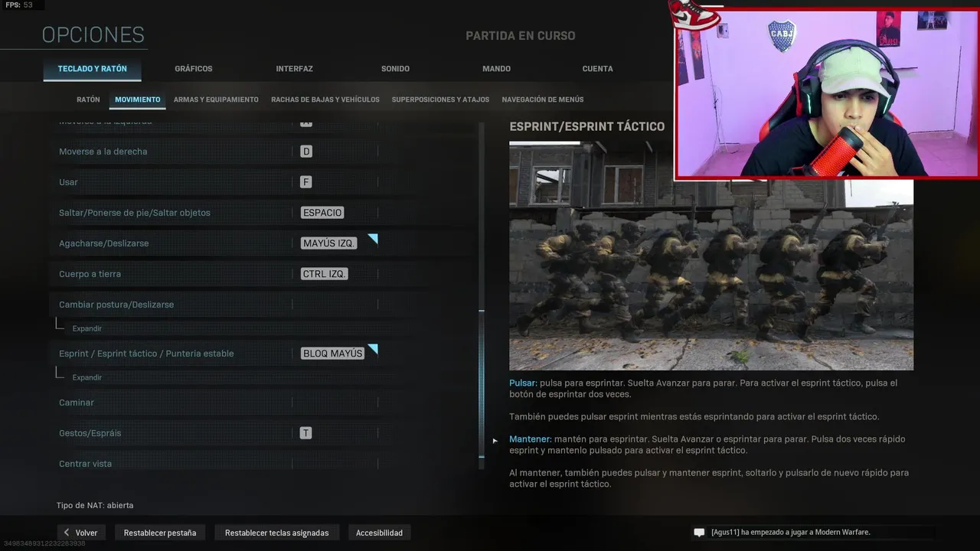980x551 pixels.
Task: Click the Volver button
Action: click(80, 533)
